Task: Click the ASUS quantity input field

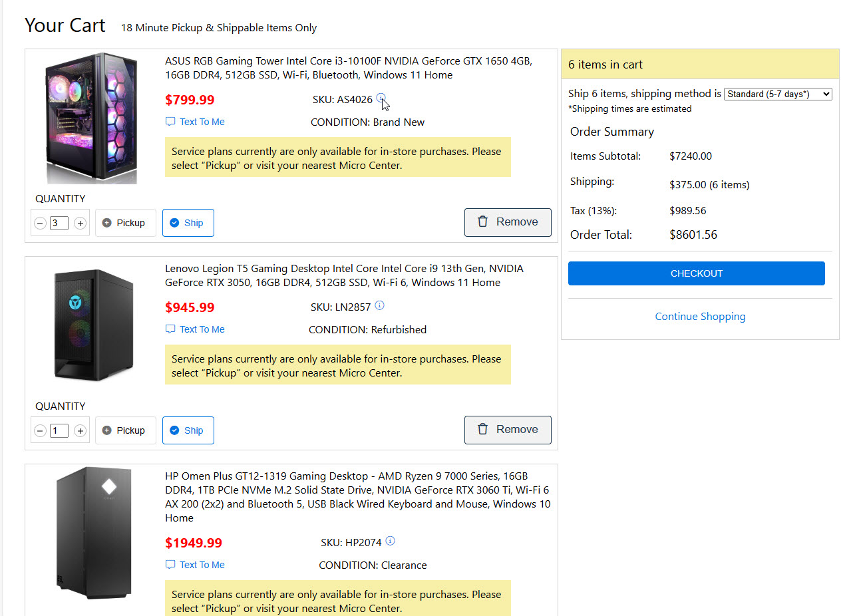Action: (x=59, y=224)
